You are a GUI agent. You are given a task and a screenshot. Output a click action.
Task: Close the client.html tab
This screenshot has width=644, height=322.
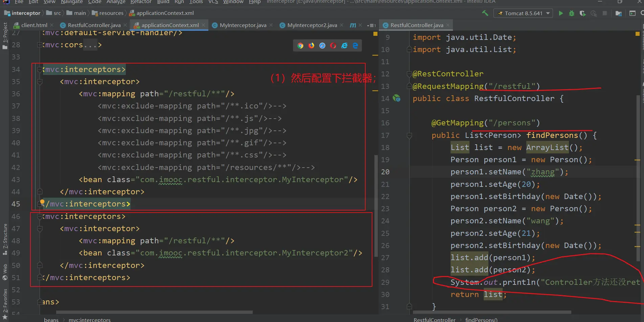click(52, 25)
